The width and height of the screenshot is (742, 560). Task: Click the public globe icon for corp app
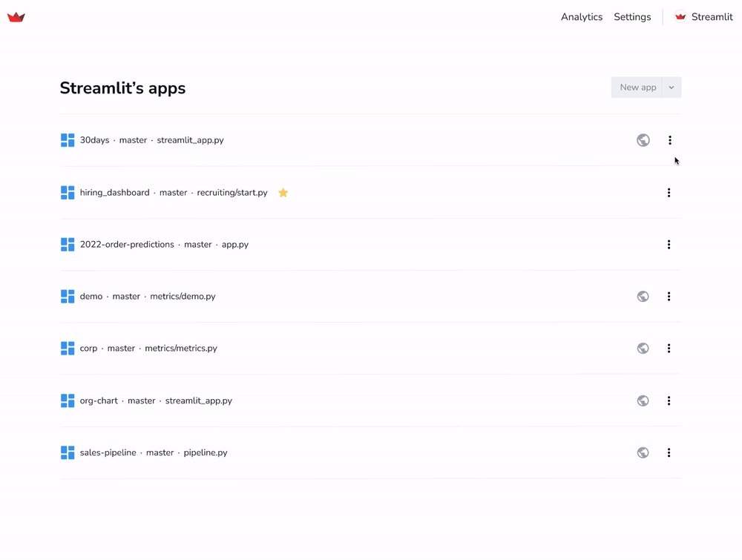(x=643, y=349)
